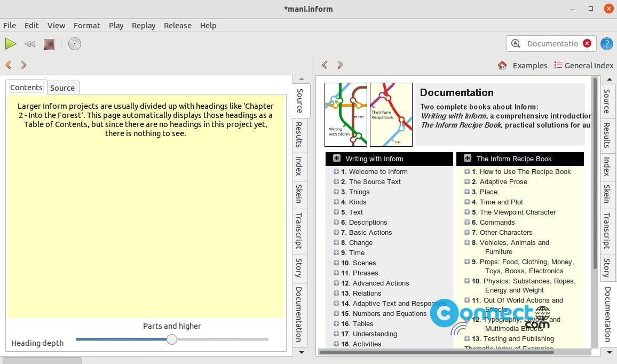617x364 pixels.
Task: Open the View menu
Action: [x=56, y=26]
